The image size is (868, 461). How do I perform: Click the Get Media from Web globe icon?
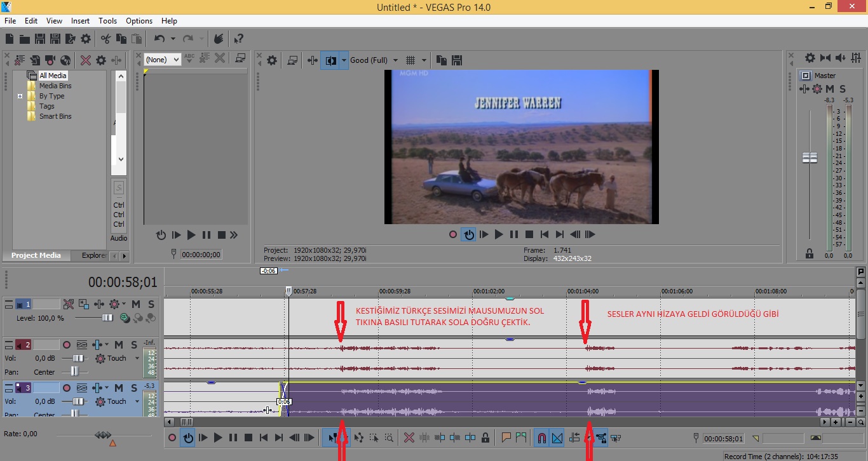pyautogui.click(x=65, y=60)
